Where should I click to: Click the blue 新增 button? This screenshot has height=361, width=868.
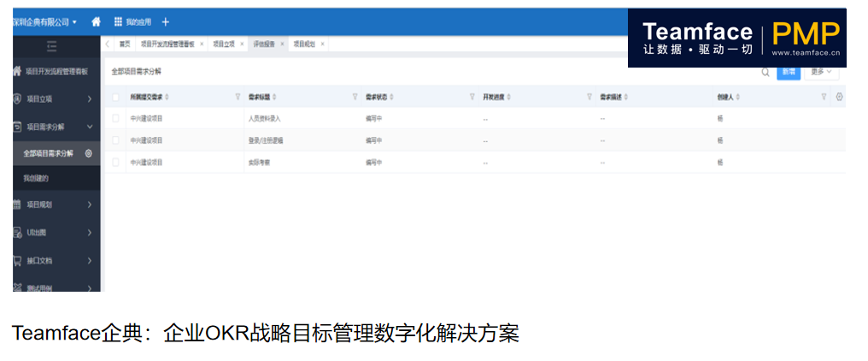pyautogui.click(x=789, y=72)
